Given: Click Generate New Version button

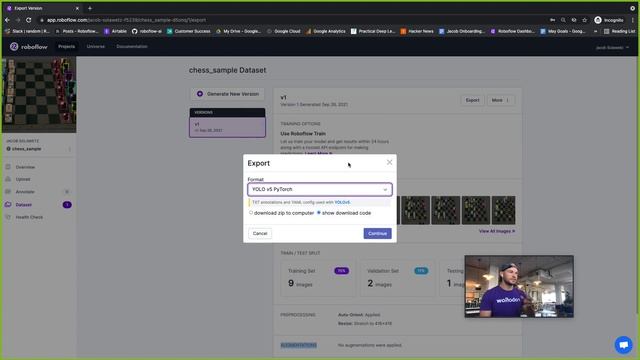Looking at the screenshot, I should click(x=227, y=94).
